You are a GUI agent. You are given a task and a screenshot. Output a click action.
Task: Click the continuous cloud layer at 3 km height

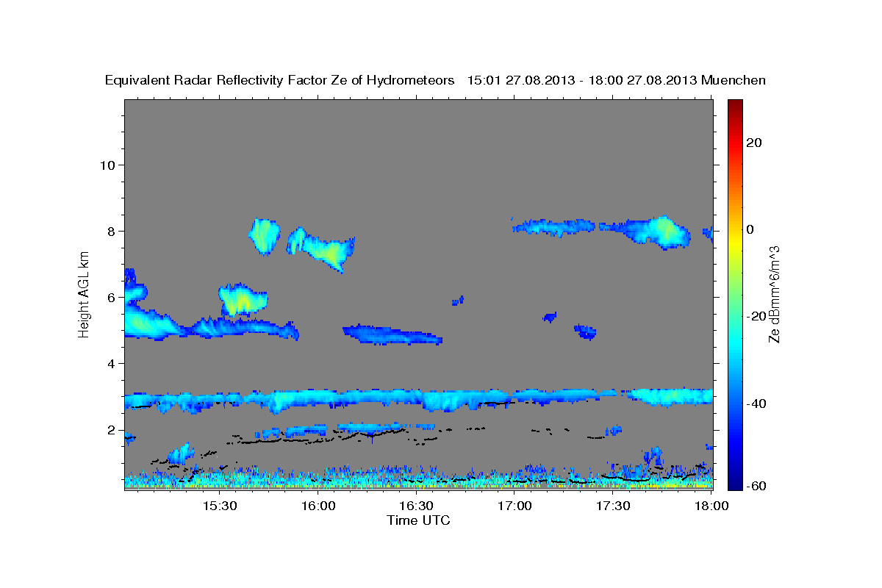point(419,399)
